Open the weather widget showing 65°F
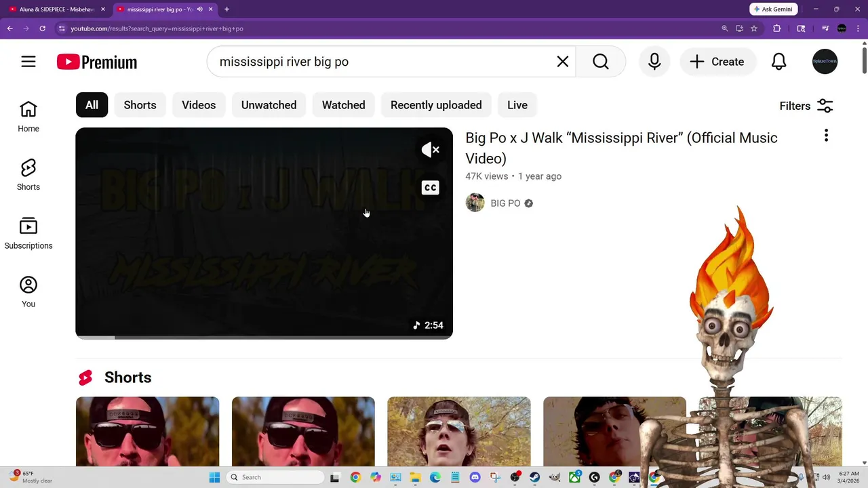Screen dimensions: 868x488 coord(31,477)
